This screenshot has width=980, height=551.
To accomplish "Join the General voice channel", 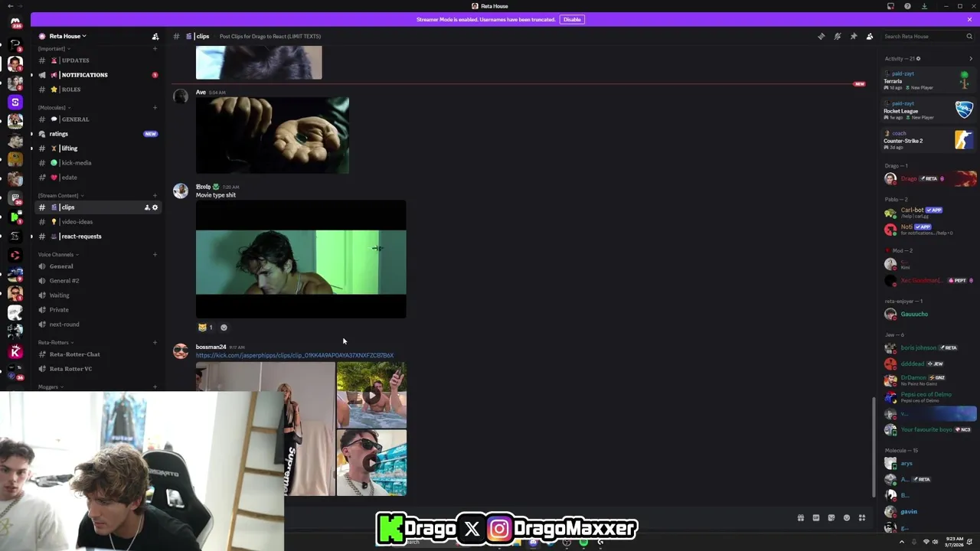I will pos(97,266).
